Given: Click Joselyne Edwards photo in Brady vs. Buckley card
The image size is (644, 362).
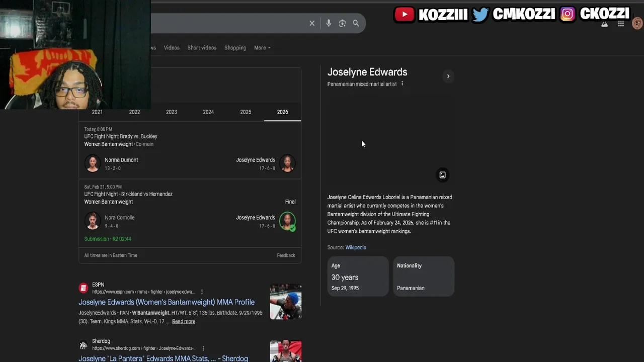Looking at the screenshot, I should coord(287,163).
